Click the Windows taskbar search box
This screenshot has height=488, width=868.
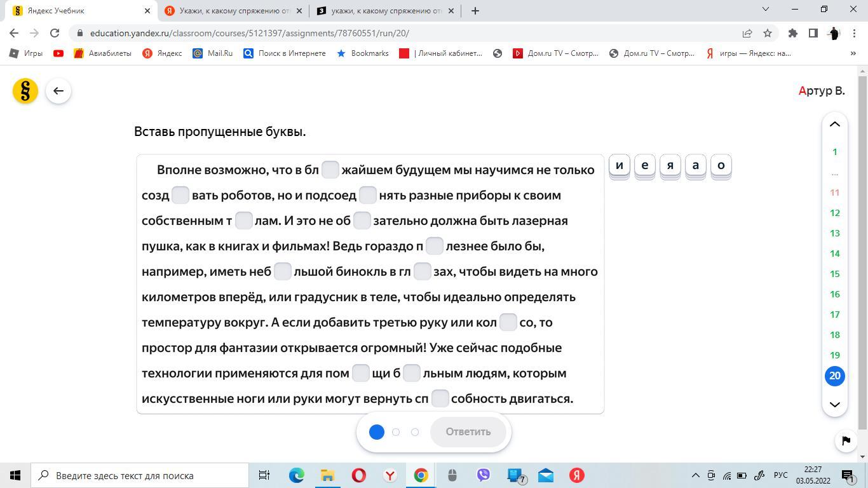coord(140,475)
